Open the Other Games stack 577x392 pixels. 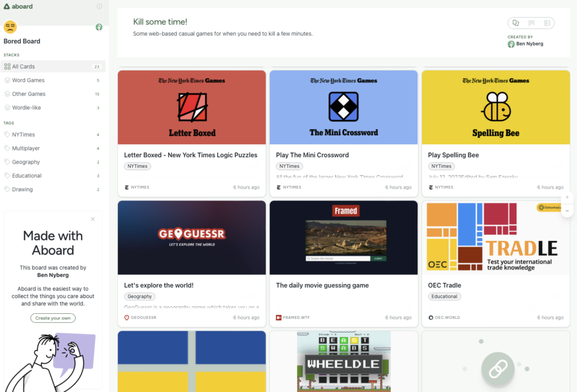coord(53,93)
